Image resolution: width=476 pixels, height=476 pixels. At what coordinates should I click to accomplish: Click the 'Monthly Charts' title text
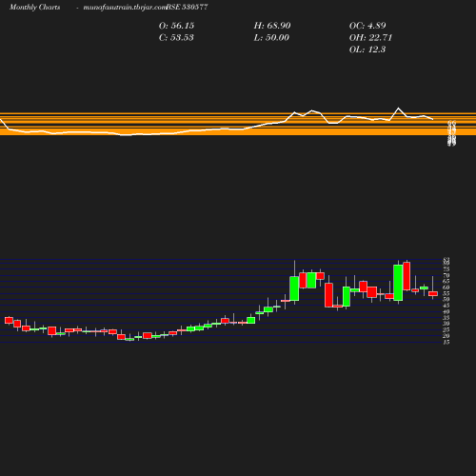[35, 7]
